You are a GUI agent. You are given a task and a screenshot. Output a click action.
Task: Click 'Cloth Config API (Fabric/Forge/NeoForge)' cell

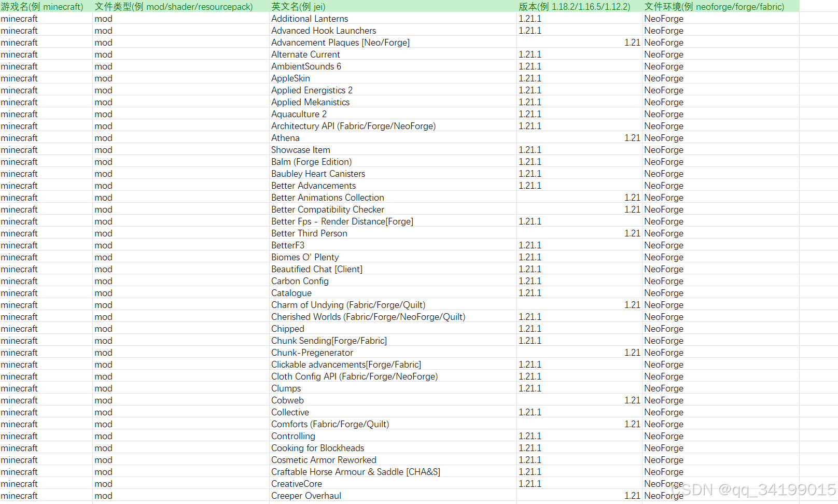click(393, 376)
